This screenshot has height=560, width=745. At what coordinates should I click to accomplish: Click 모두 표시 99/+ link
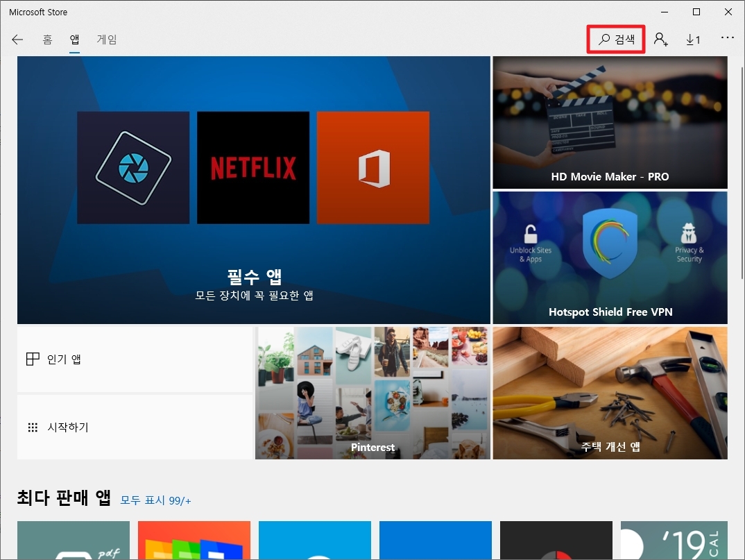click(155, 500)
